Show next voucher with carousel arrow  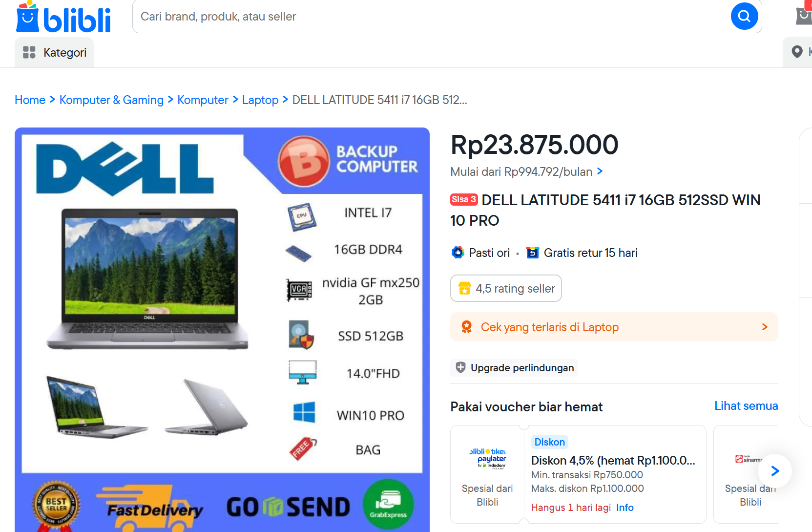click(x=775, y=471)
